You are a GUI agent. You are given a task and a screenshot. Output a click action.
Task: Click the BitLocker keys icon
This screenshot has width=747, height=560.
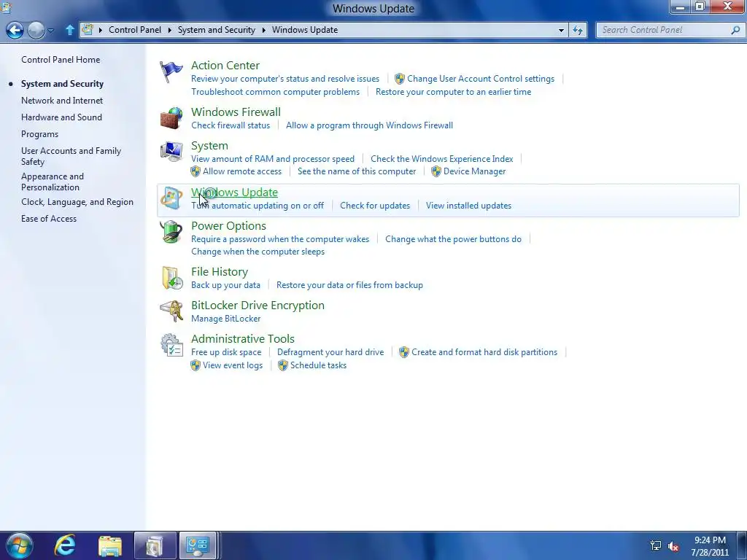click(171, 311)
